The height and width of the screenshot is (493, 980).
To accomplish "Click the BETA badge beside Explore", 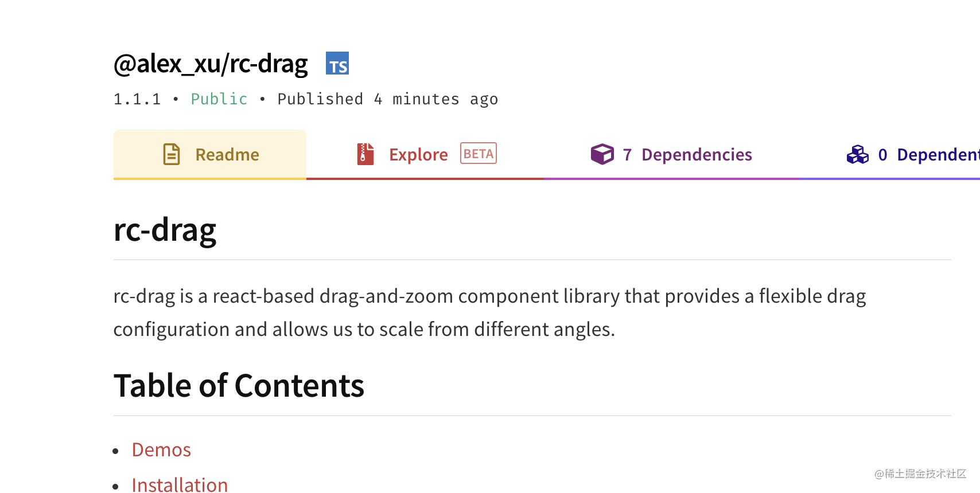I will pyautogui.click(x=479, y=154).
